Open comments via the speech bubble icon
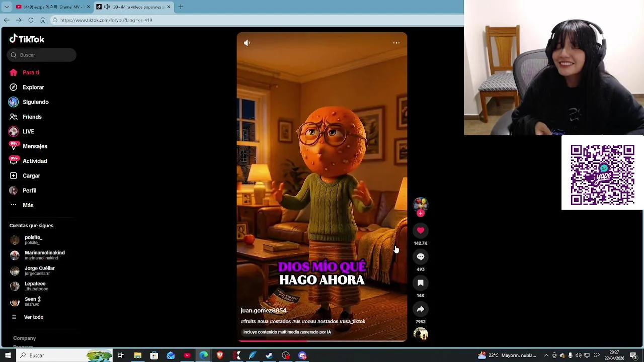 coord(421,257)
